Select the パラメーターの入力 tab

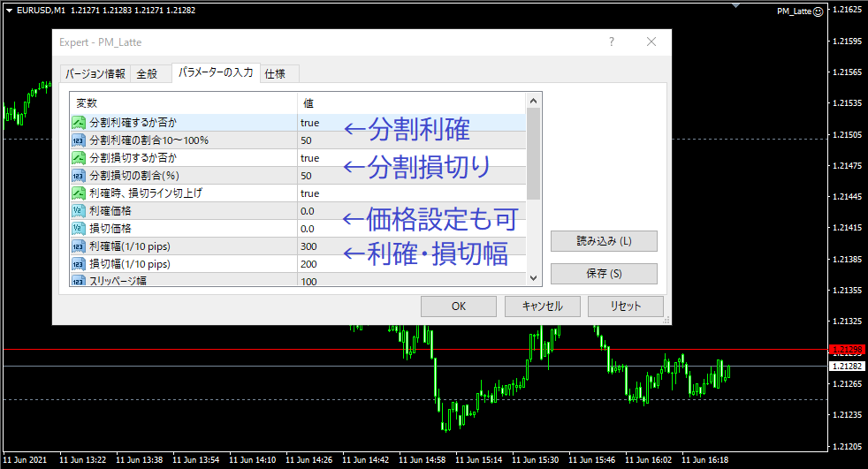point(216,72)
